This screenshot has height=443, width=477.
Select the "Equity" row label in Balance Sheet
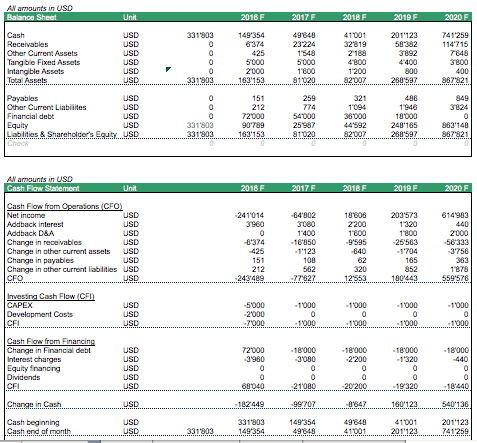(18, 125)
